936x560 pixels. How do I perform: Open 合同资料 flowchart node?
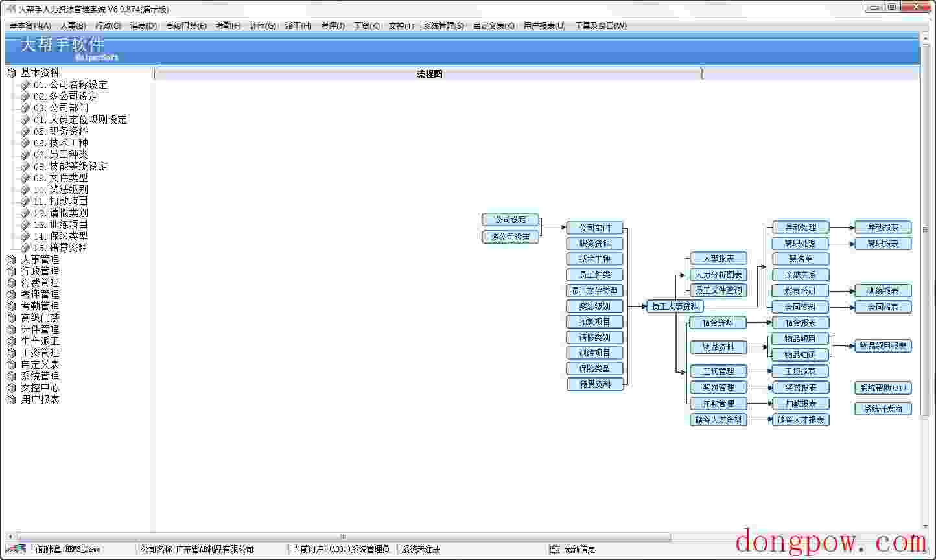point(801,307)
